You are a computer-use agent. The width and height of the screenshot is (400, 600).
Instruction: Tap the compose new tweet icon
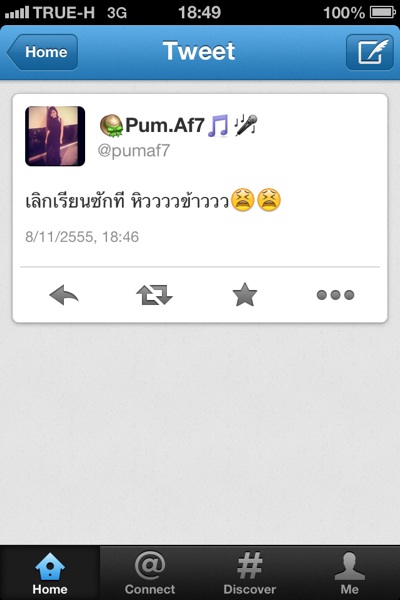pyautogui.click(x=370, y=52)
